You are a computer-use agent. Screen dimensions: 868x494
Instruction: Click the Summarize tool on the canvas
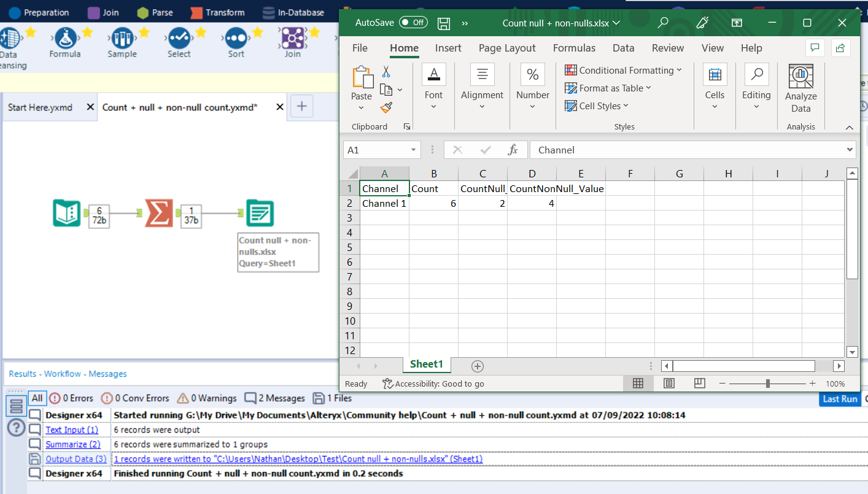[x=158, y=213]
